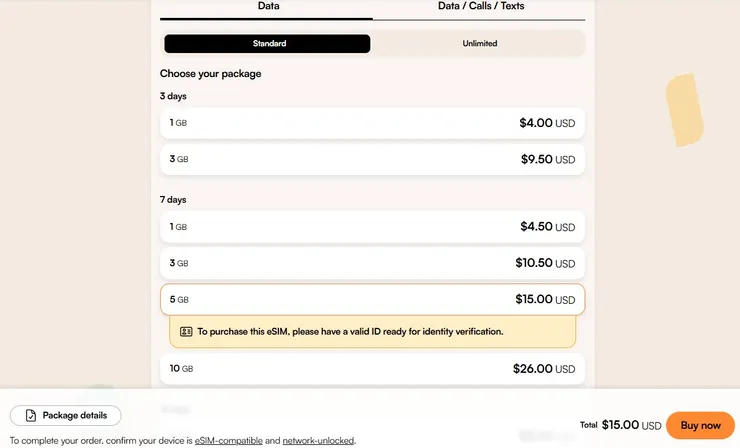Choose the 3-day 1 GB $4.00 package
This screenshot has width=740, height=448.
point(372,123)
